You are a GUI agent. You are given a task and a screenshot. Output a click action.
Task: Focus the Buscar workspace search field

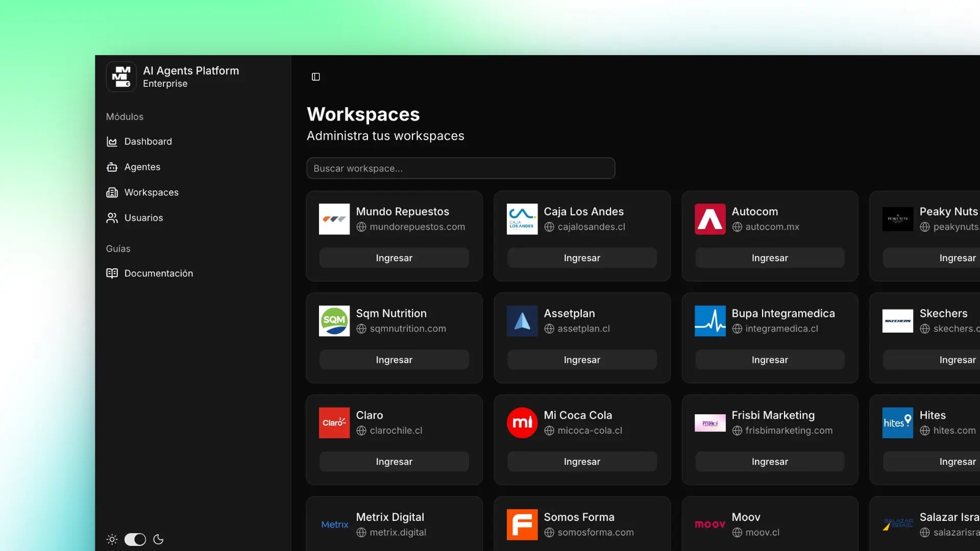(460, 168)
